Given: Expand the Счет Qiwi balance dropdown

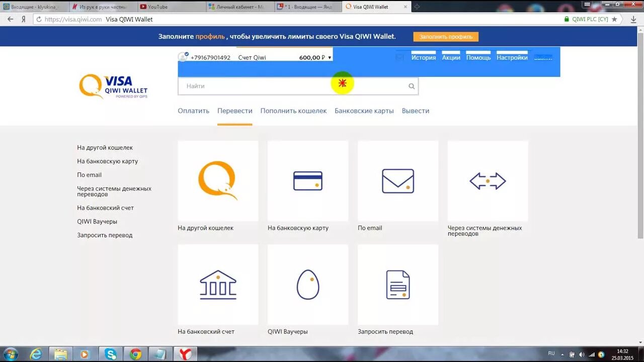Looking at the screenshot, I should click(x=330, y=57).
